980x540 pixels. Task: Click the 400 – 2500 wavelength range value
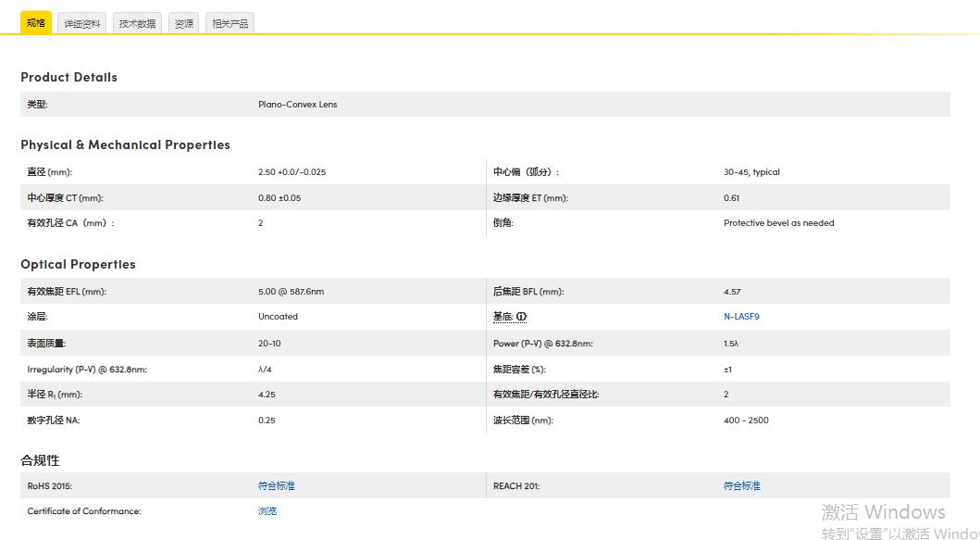tap(746, 421)
